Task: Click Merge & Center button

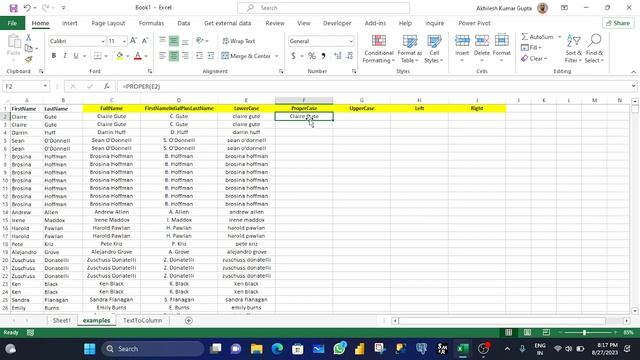Action: coord(247,56)
